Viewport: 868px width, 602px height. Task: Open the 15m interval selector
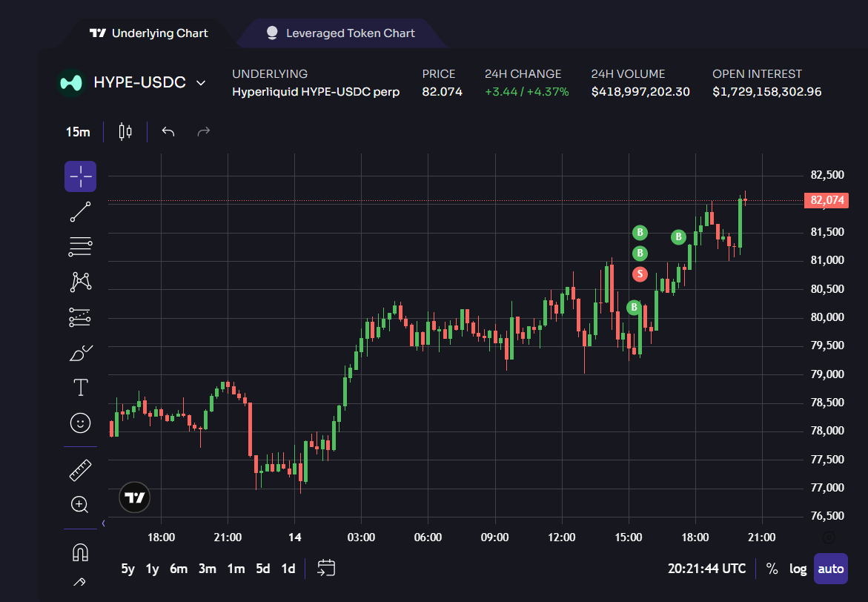78,132
